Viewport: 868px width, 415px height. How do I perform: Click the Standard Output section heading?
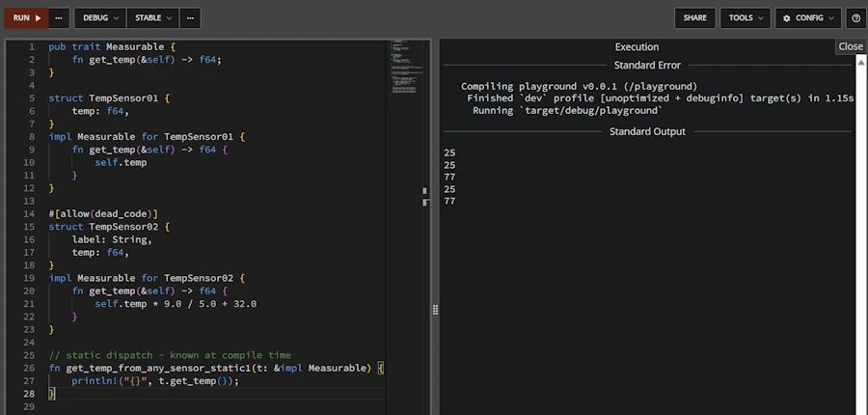click(647, 132)
